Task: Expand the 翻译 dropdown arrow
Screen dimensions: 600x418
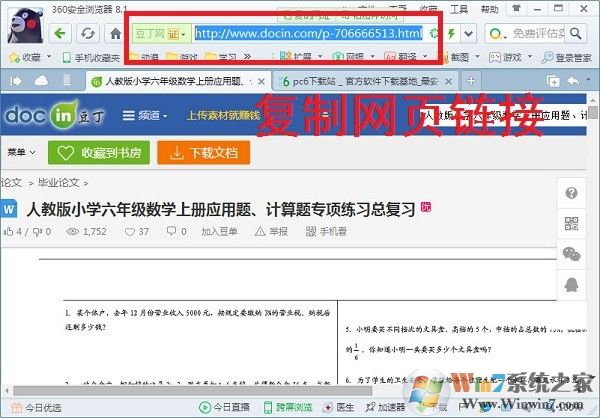Action: (x=425, y=57)
